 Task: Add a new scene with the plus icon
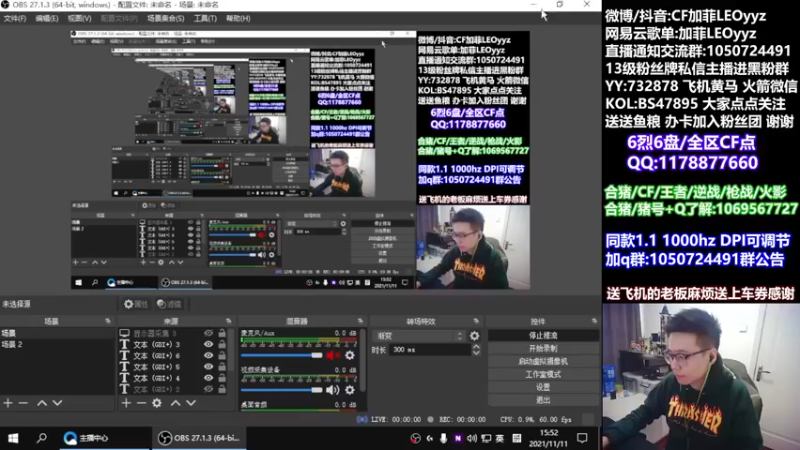8,403
